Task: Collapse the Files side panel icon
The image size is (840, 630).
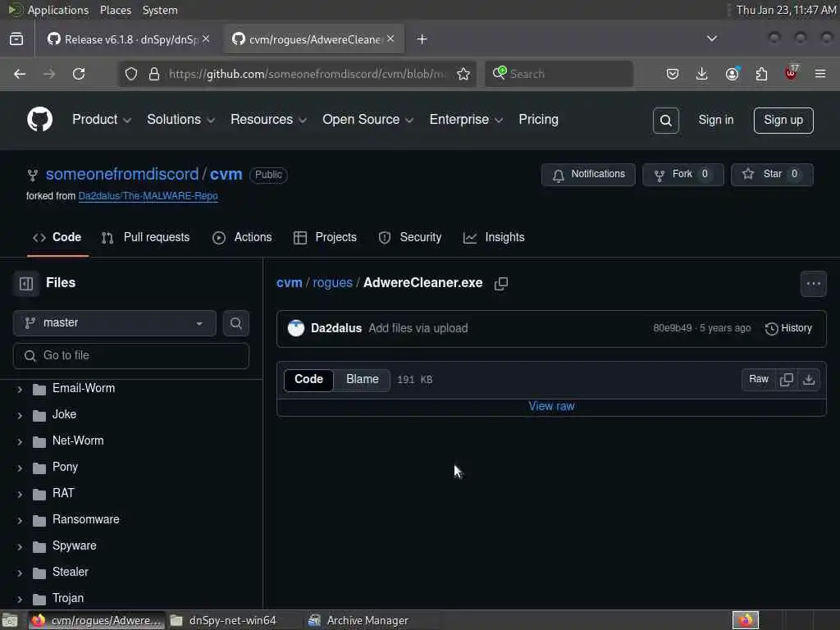Action: point(25,283)
